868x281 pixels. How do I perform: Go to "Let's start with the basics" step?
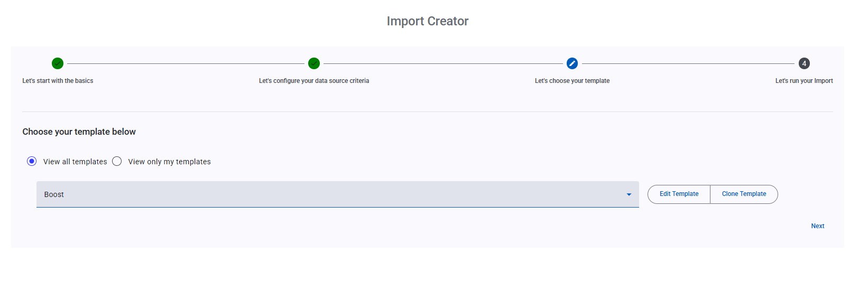click(x=58, y=81)
